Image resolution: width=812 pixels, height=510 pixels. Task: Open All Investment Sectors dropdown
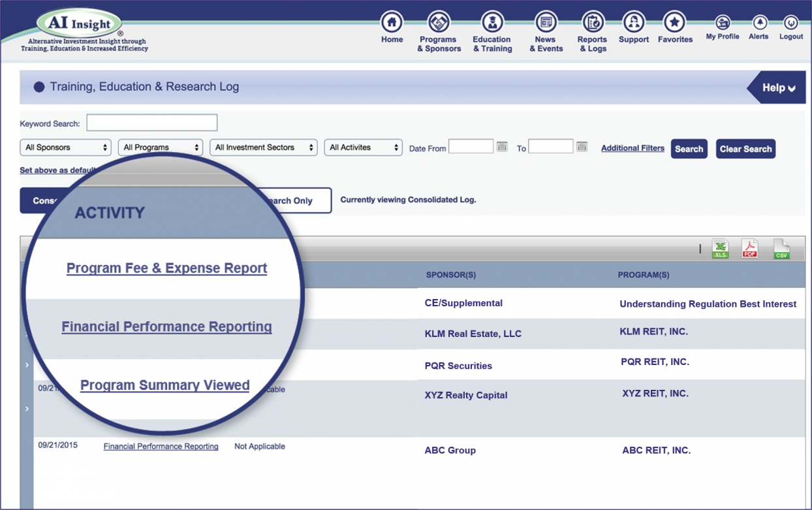coord(263,148)
